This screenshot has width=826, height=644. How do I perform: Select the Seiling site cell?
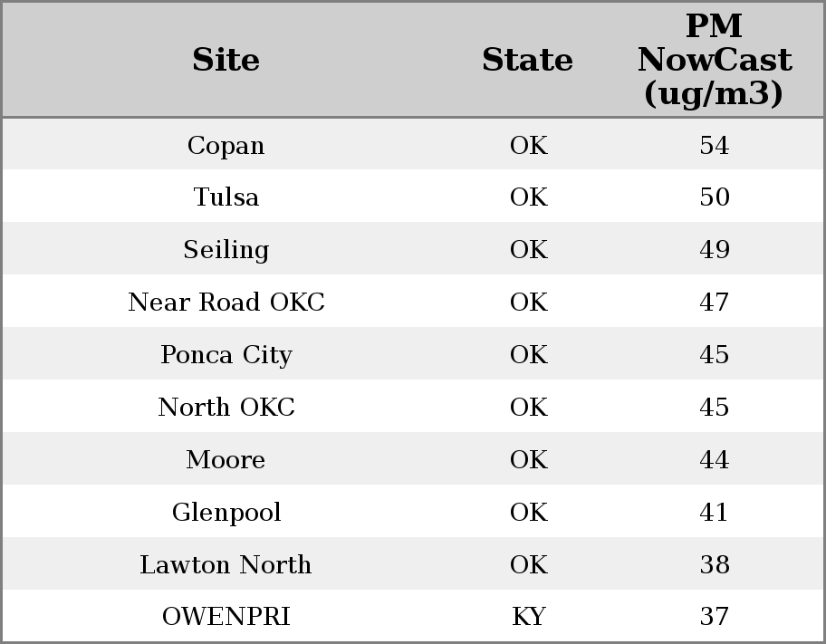click(226, 250)
